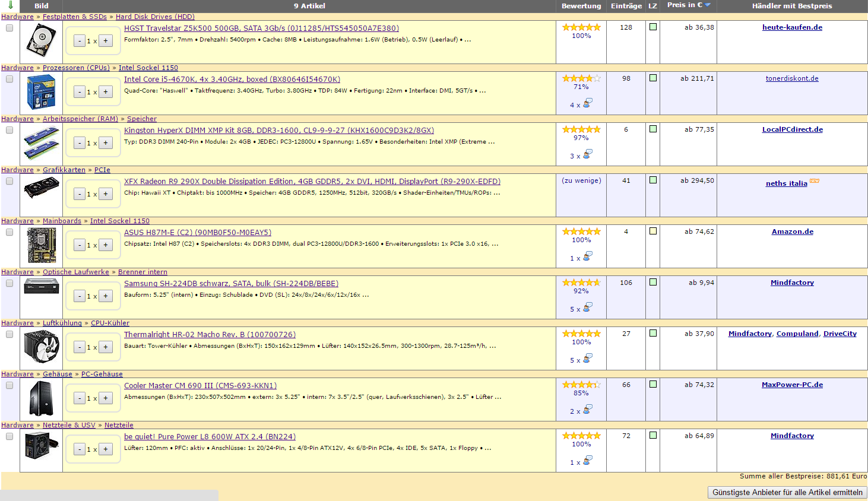The image size is (868, 501).
Task: Open the Amazon.de retailer link
Action: click(792, 232)
